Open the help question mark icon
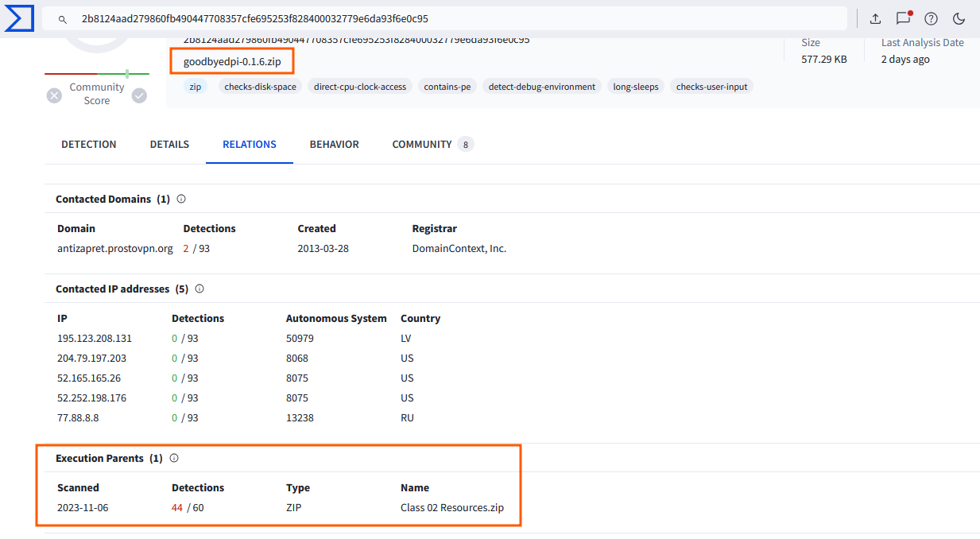 click(x=931, y=18)
